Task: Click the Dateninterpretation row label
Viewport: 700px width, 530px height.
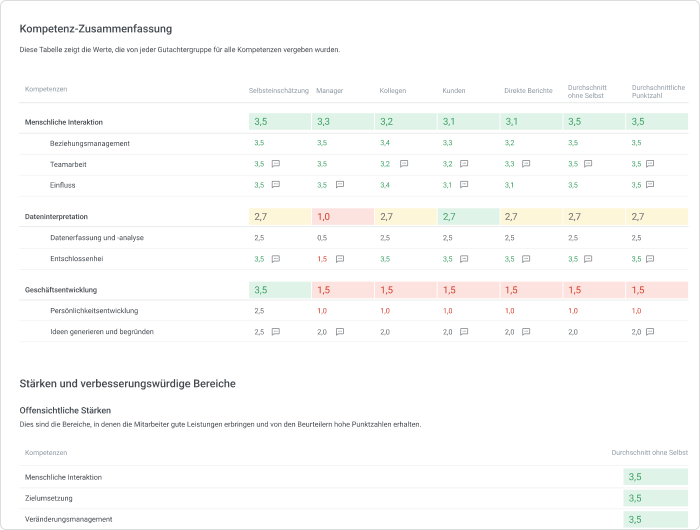Action: coord(56,217)
